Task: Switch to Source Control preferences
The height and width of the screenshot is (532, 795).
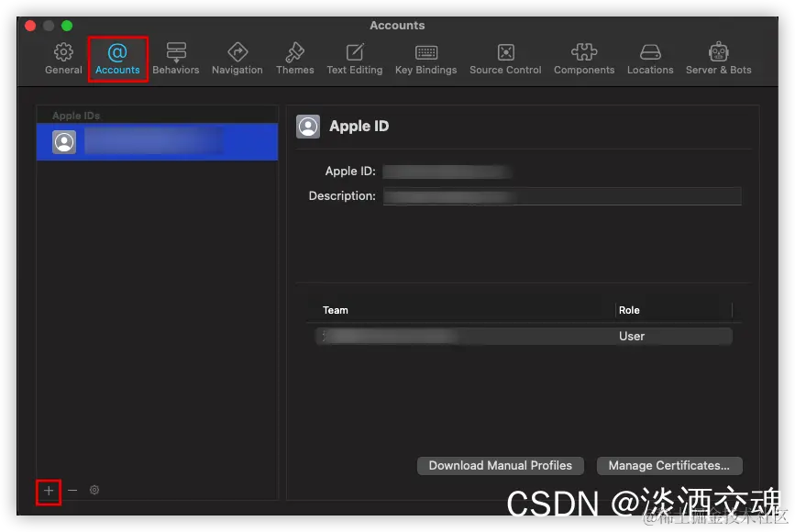Action: pos(505,59)
